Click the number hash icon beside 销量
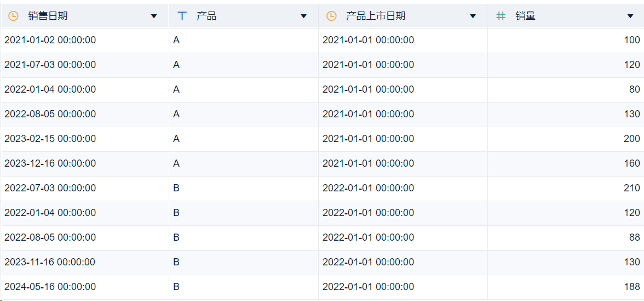This screenshot has height=301, width=644. (x=501, y=16)
